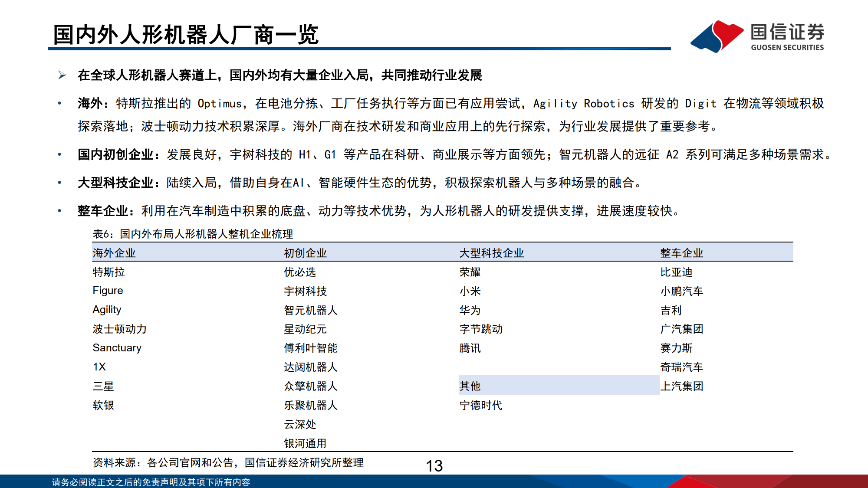
Task: Click the bullet dot beside 大型科技企业
Action: tap(60, 182)
